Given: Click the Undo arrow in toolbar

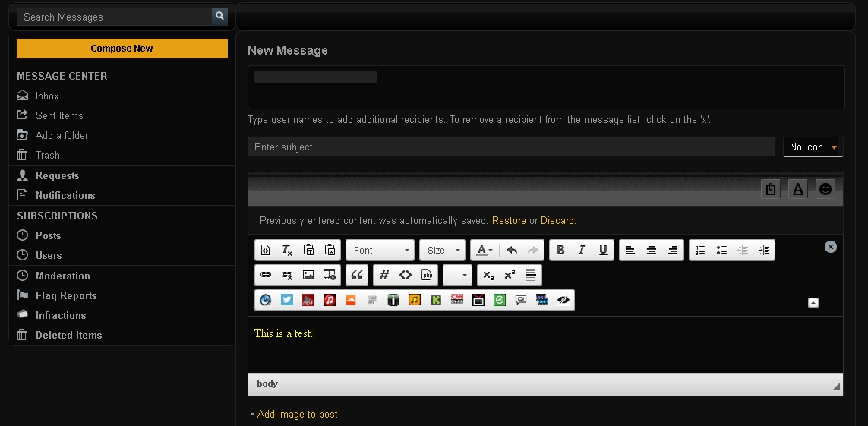Looking at the screenshot, I should [x=512, y=250].
